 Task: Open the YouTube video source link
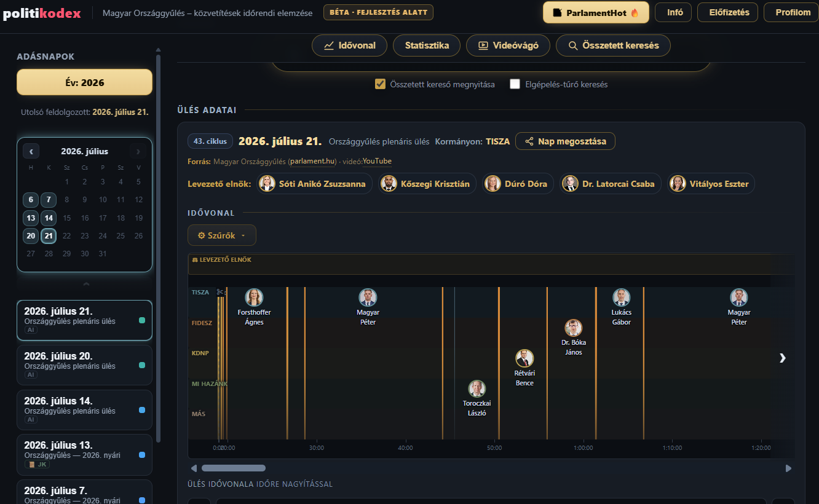point(377,161)
